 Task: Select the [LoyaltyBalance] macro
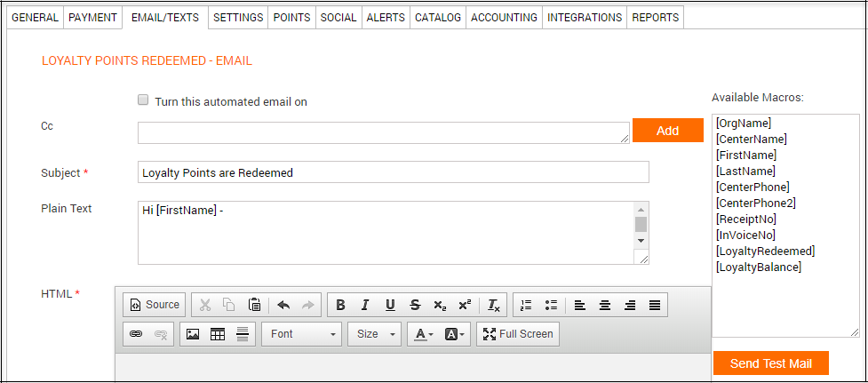(x=759, y=267)
